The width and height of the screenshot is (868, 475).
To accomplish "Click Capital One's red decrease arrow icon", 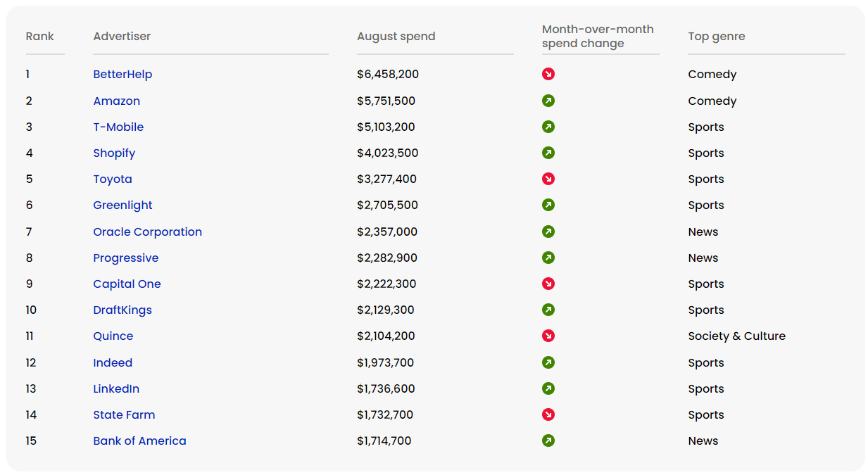I will (548, 284).
